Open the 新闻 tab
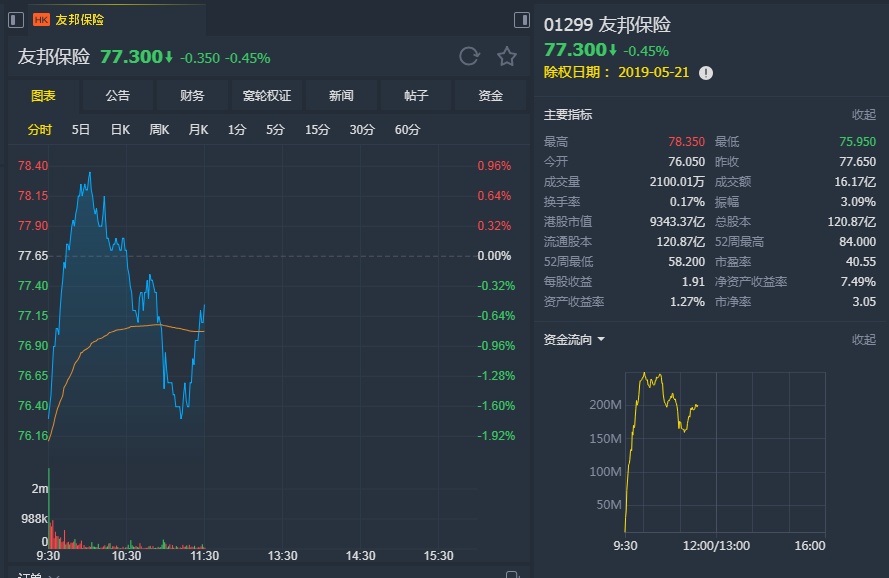Screen dimensions: 889x578 point(341,96)
